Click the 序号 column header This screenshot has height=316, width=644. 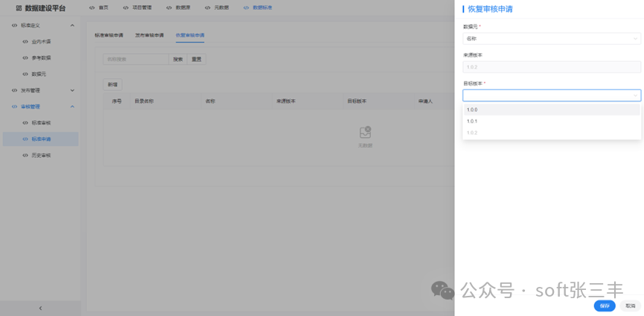coord(117,101)
